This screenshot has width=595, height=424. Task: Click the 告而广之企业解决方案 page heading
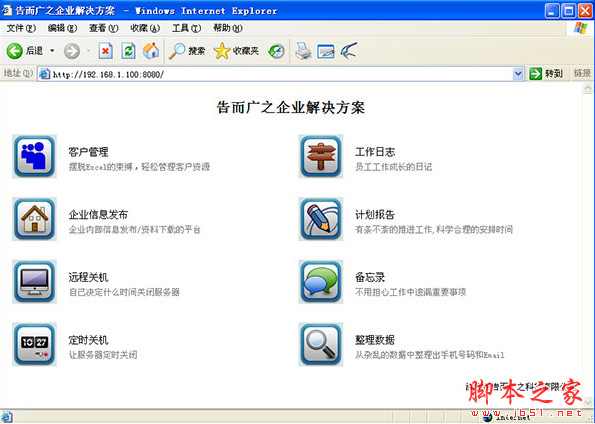point(291,108)
